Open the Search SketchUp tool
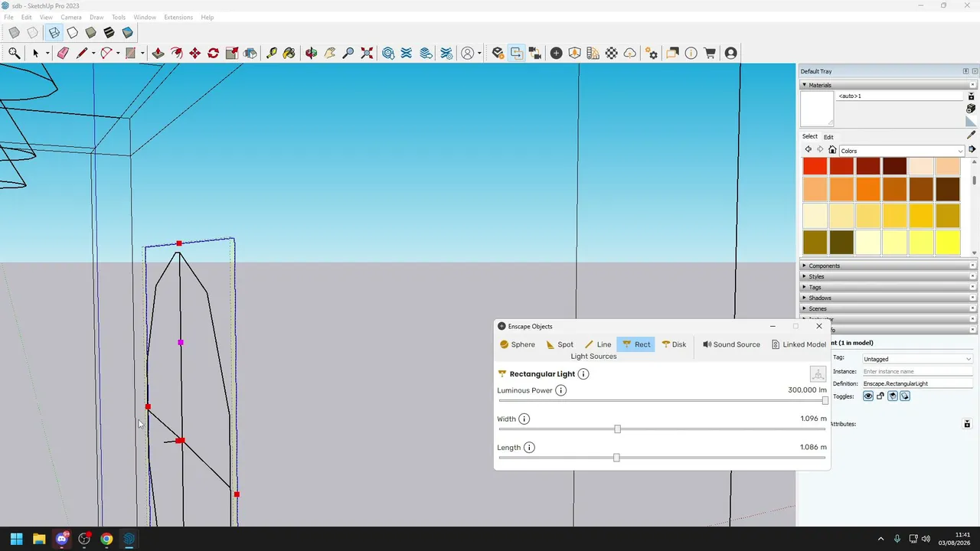The image size is (980, 551). click(x=14, y=53)
